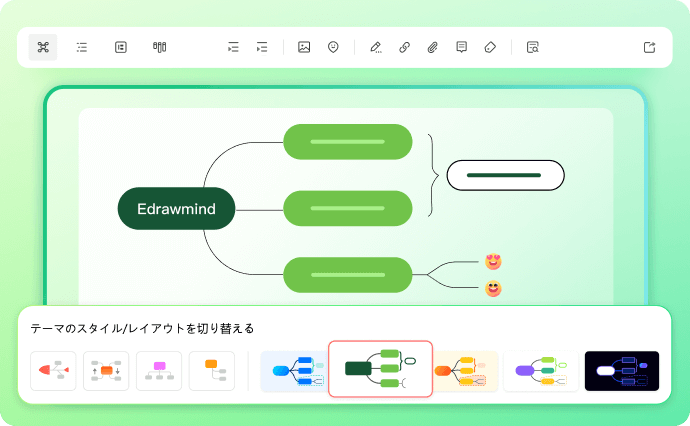Click the first insert-subtopic indent icon
The height and width of the screenshot is (426, 690).
coord(233,47)
